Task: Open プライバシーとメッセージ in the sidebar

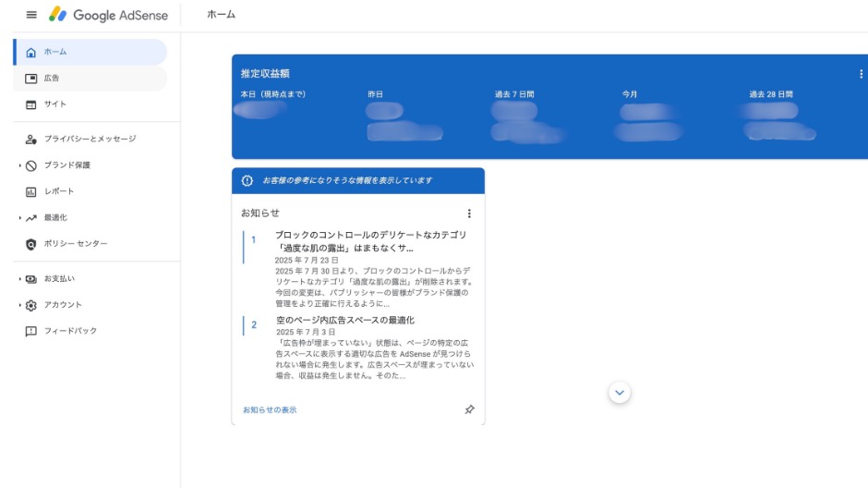Action: coord(90,139)
